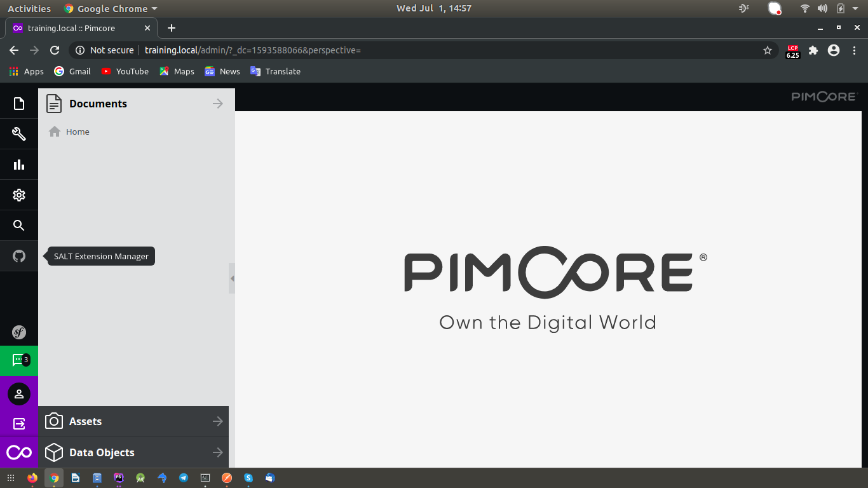Open the Terminal from the taskbar
The width and height of the screenshot is (868, 488).
[x=205, y=478]
